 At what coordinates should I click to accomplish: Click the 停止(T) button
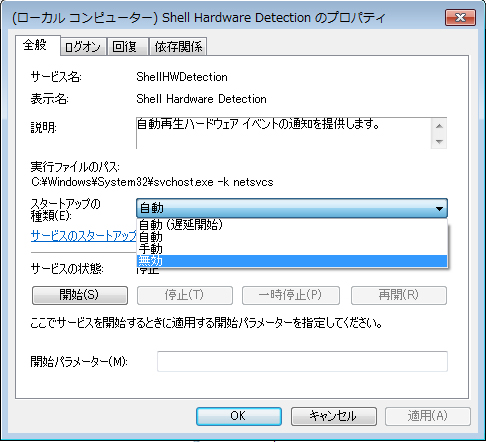[x=185, y=295]
